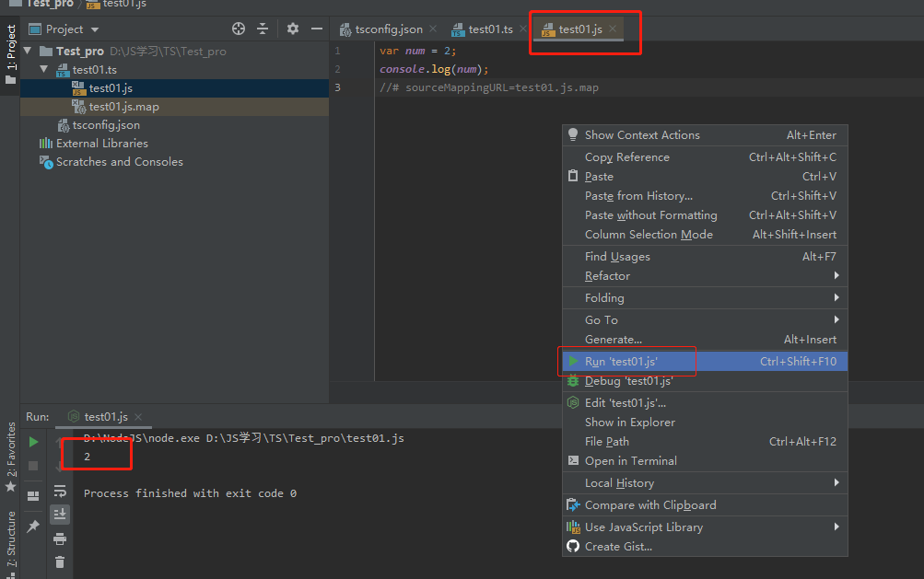Click test01.js in the breadcrumb path

117,4
